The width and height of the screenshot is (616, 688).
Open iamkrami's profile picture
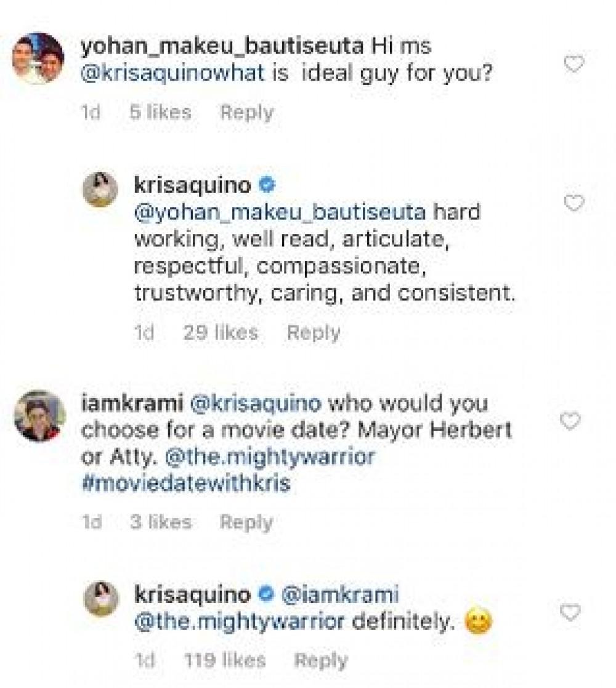pyautogui.click(x=39, y=416)
